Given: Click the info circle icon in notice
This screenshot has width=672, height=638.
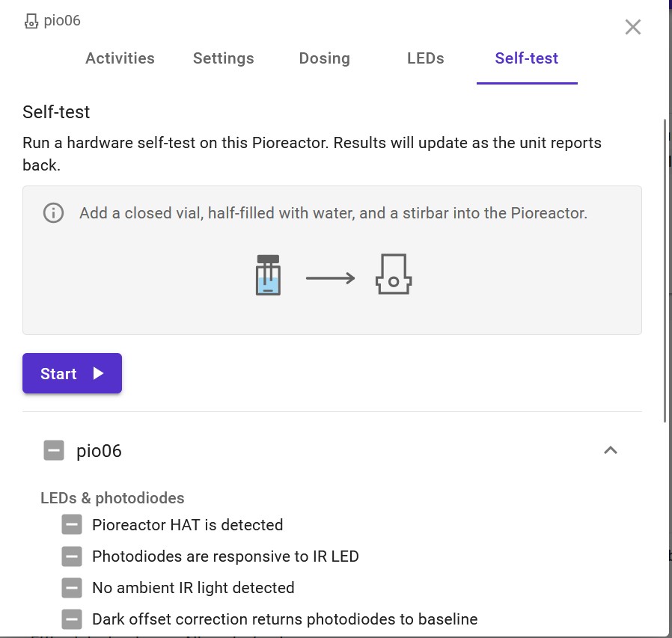Looking at the screenshot, I should pyautogui.click(x=53, y=213).
